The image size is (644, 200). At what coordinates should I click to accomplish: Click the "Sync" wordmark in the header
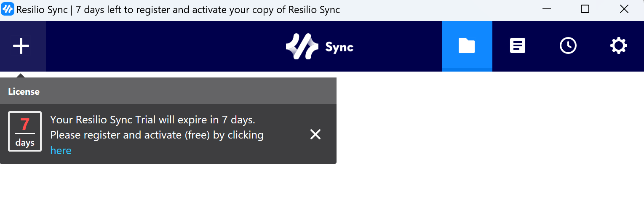tap(339, 47)
